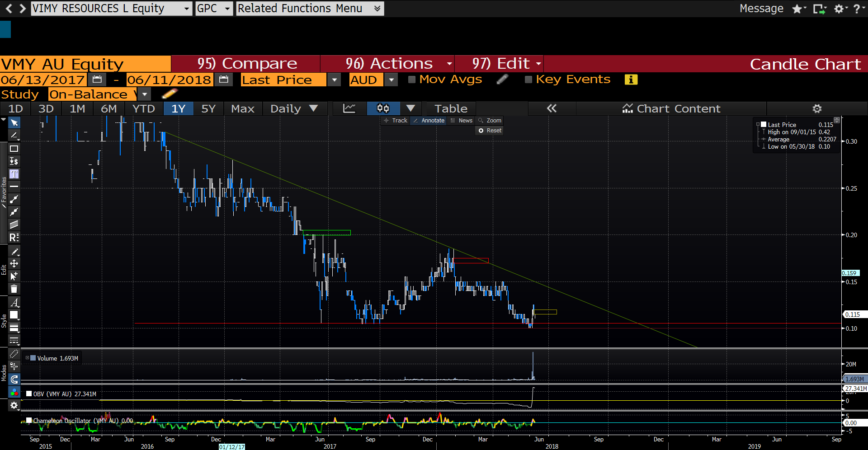The image size is (868, 450).
Task: Open the font style A tool
Action: 14,303
